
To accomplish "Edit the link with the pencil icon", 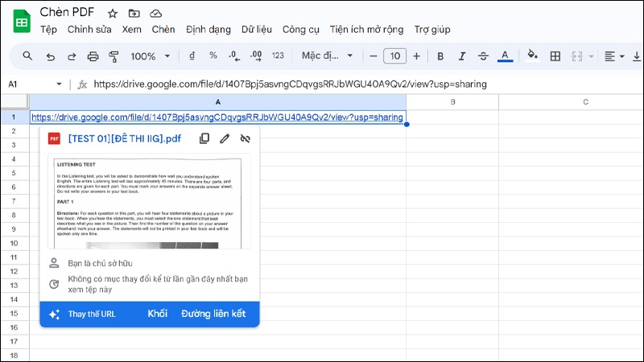I will [x=225, y=138].
